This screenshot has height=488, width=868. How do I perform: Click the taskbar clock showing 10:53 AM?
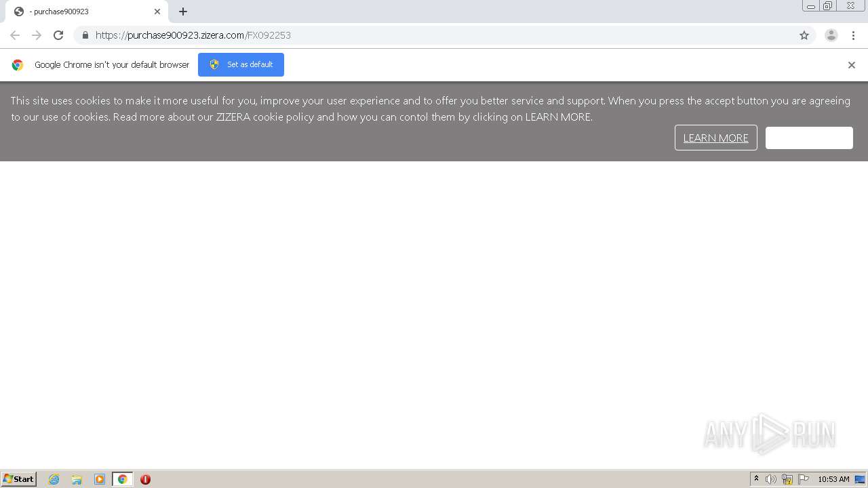(x=833, y=479)
